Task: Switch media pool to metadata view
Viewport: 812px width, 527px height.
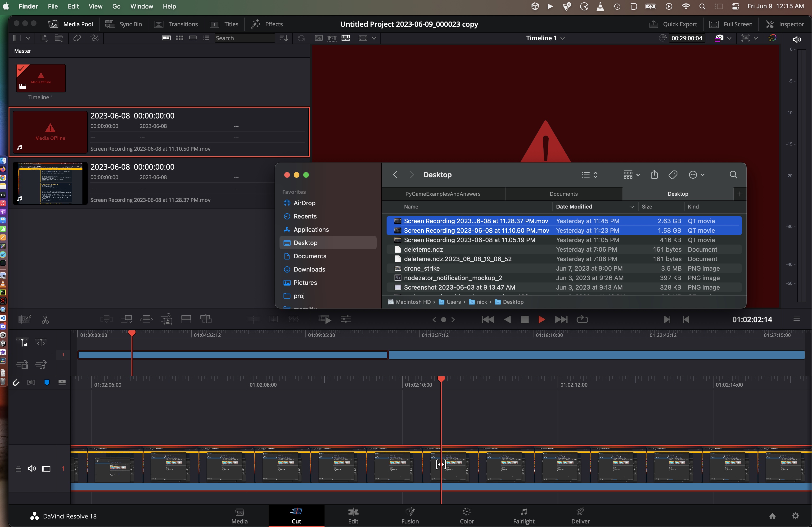Action: point(166,38)
